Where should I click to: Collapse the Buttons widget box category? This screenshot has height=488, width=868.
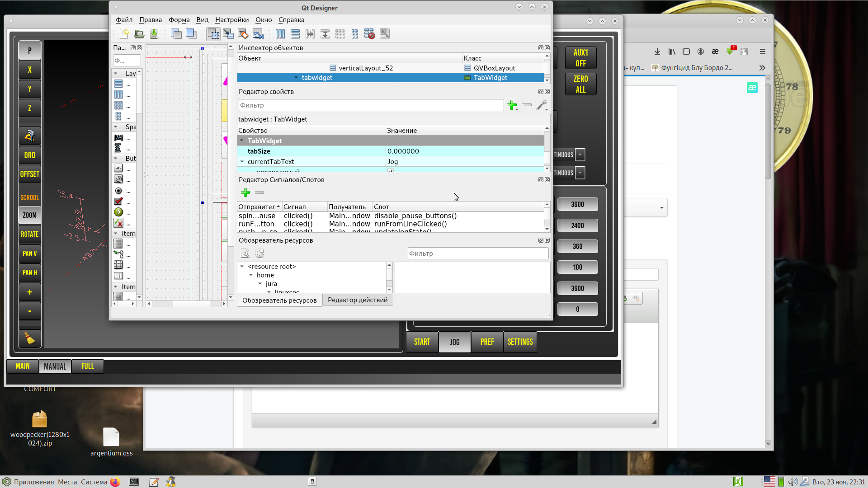click(116, 159)
